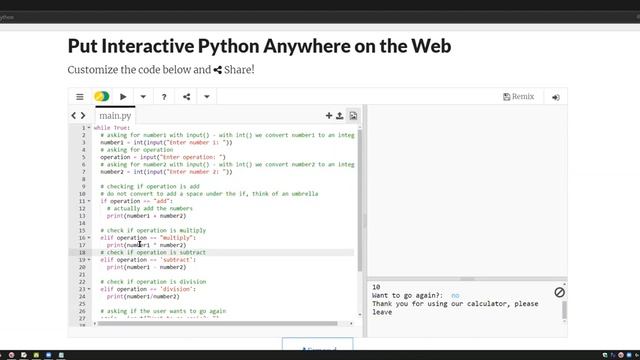This screenshot has width=640, height=360.
Task: Run the code with the play button
Action: click(123, 97)
